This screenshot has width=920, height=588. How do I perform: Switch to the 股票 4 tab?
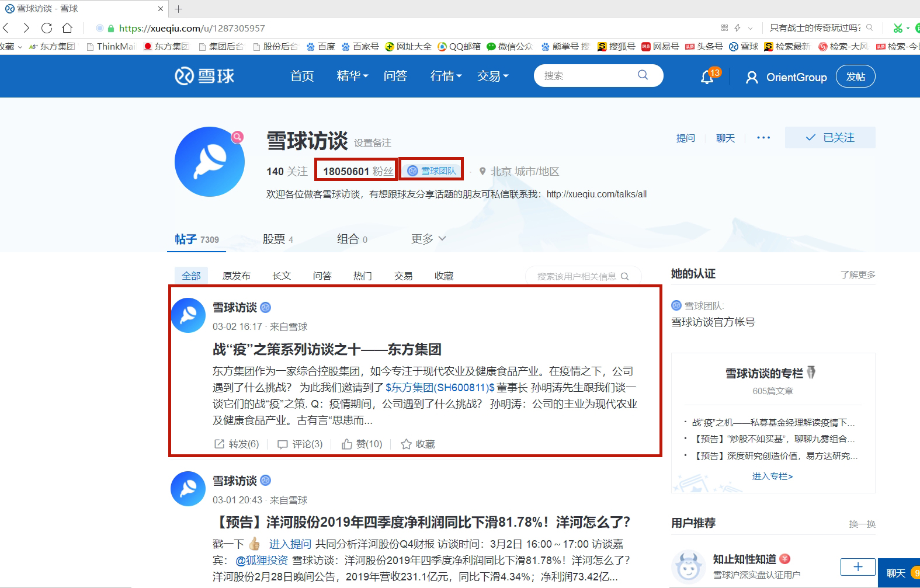[278, 239]
